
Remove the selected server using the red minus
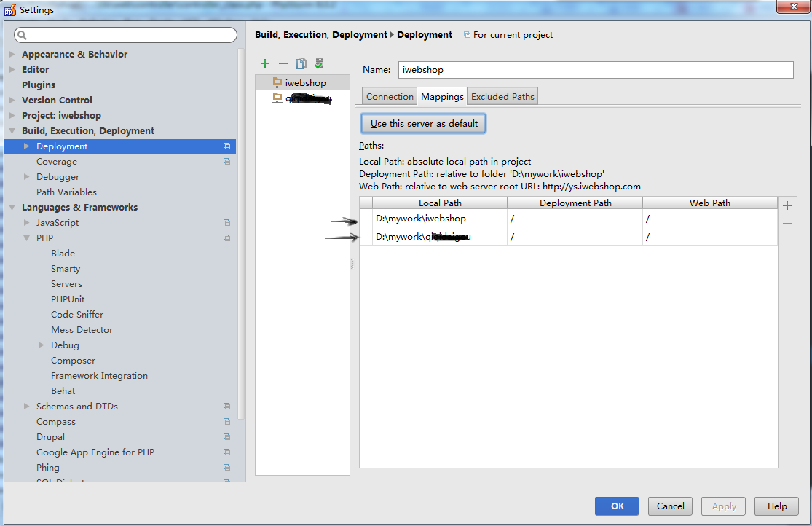pyautogui.click(x=283, y=63)
